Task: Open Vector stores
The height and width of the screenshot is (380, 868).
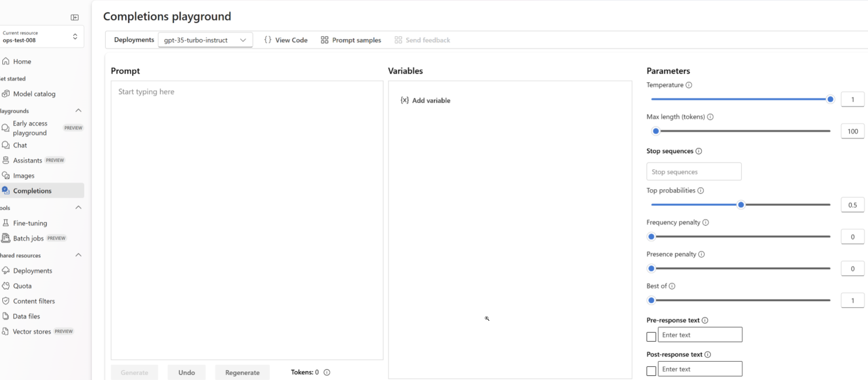Action: pos(32,331)
